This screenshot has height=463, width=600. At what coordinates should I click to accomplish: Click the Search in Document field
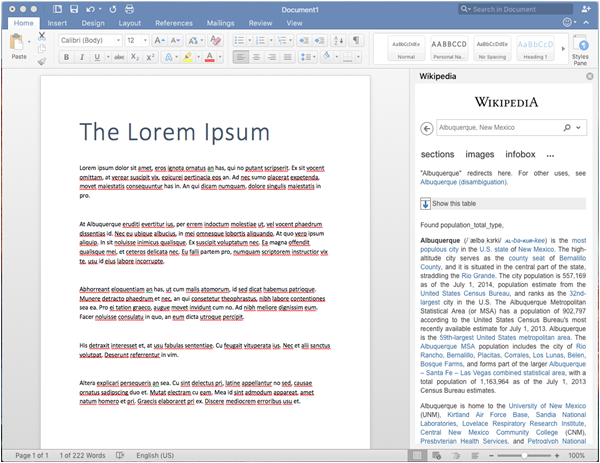click(515, 9)
